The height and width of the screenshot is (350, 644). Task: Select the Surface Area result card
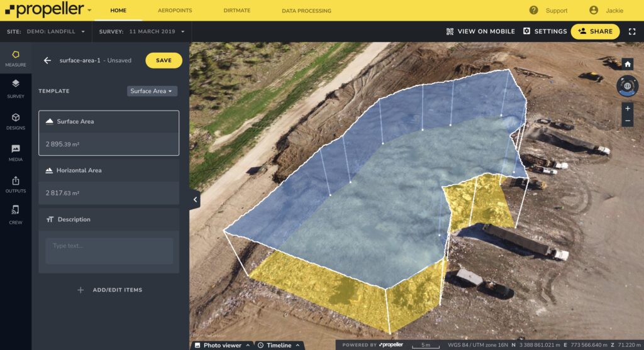pos(109,133)
